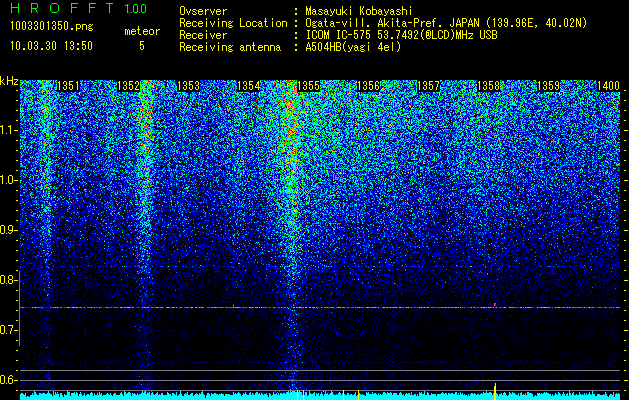
Task: Click the 1351 time marker
Action: click(68, 86)
